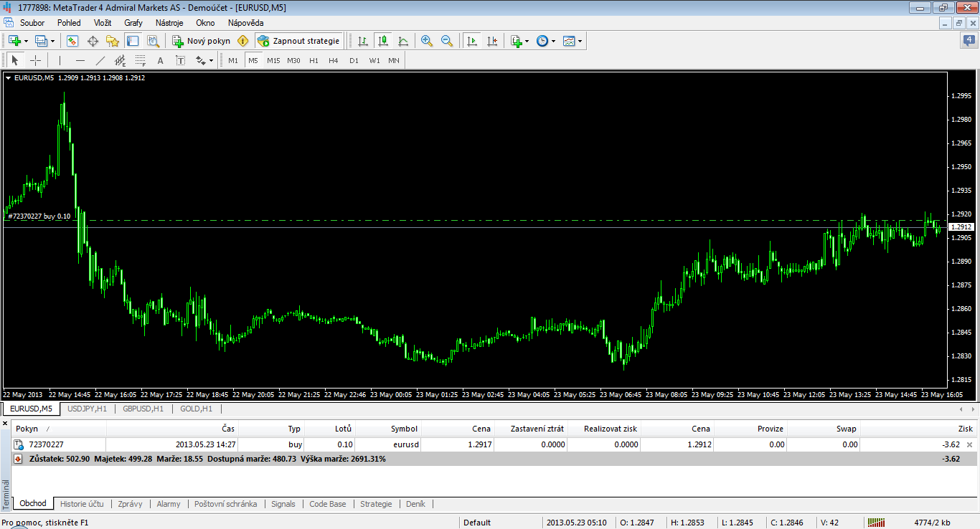Viewport: 980px width, 529px height.
Task: Open the Zprávy terminal tab
Action: coord(130,504)
